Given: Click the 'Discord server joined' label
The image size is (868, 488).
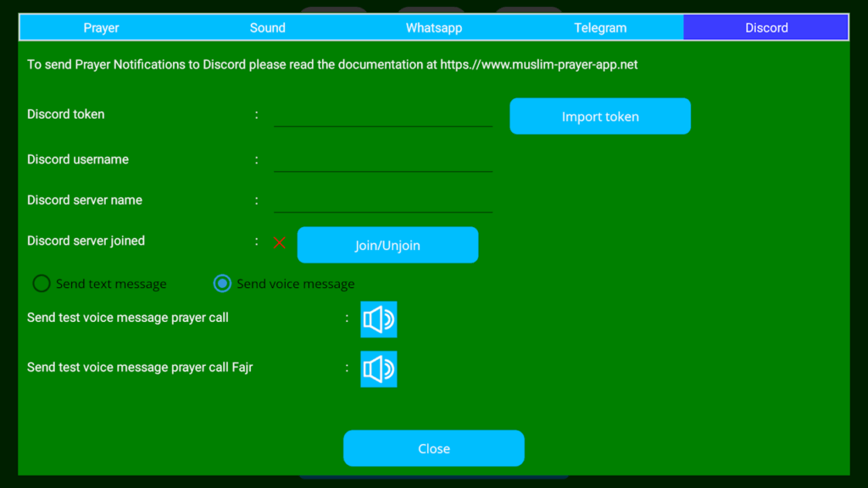Looking at the screenshot, I should [86, 241].
